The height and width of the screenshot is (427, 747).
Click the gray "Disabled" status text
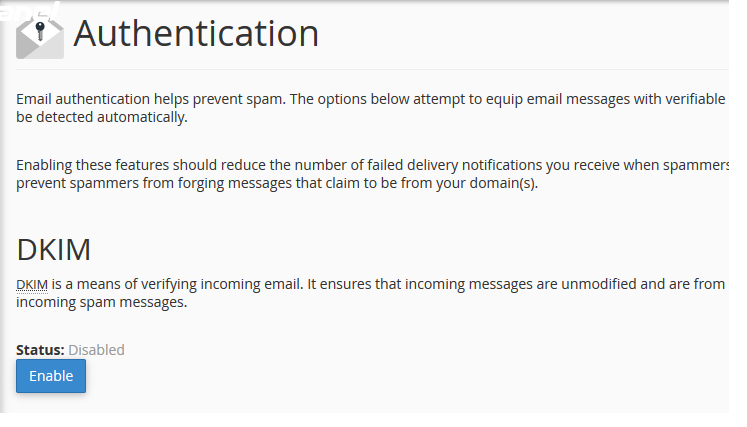[96, 350]
